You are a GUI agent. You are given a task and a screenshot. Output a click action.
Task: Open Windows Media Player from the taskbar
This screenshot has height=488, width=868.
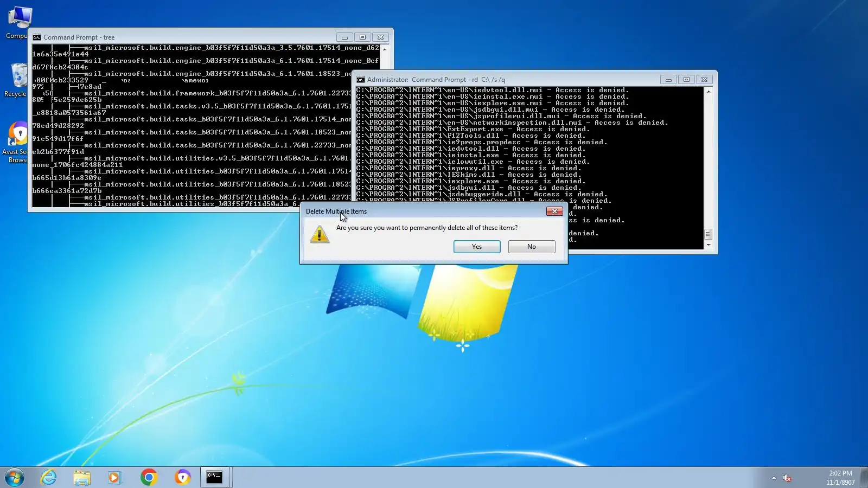tap(114, 477)
